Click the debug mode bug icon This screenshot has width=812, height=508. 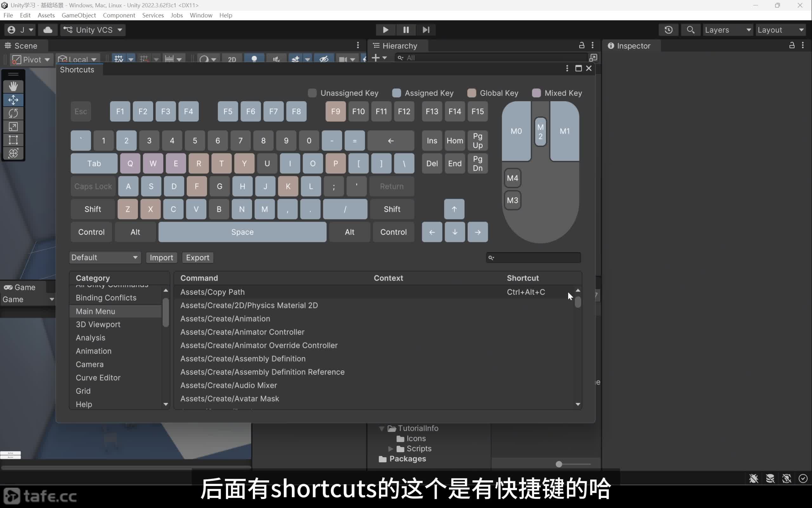point(754,478)
